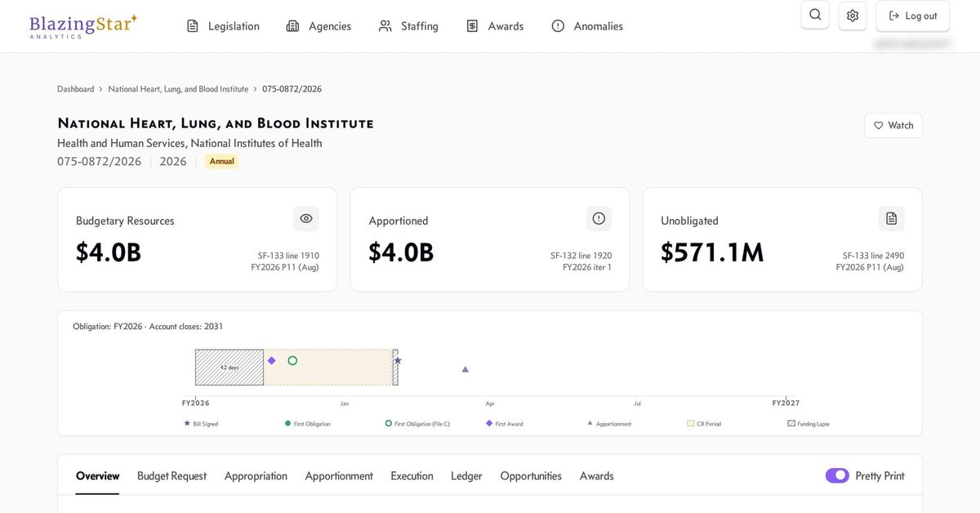Screen dimensions: 980x513
Task: Click First Obligation (File C) legend entry
Action: 417,424
